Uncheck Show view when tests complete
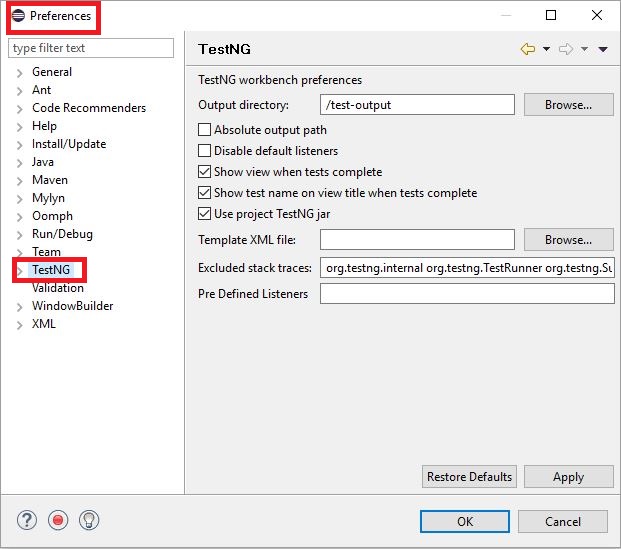Viewport: 621px width, 549px height. tap(204, 172)
